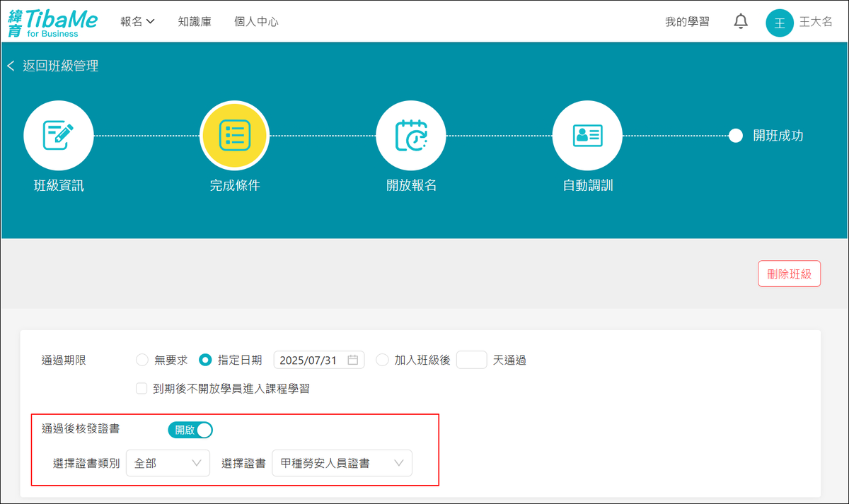Select the 無要求 radio option
This screenshot has width=849, height=504.
(142, 360)
